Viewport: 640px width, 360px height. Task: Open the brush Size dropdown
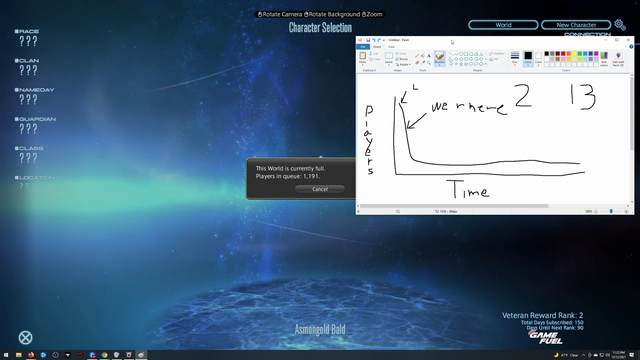[515, 59]
